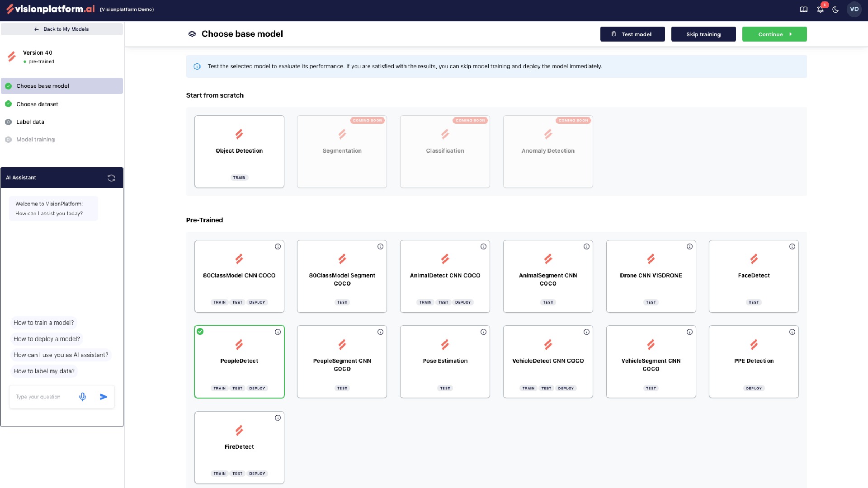Show info for AnimalDetect CNN COCO
Image resolution: width=868 pixels, height=488 pixels.
click(483, 247)
